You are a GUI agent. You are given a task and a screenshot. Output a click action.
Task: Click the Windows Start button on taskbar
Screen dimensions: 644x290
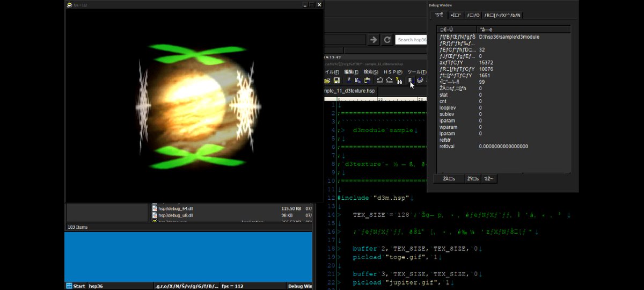click(x=76, y=286)
